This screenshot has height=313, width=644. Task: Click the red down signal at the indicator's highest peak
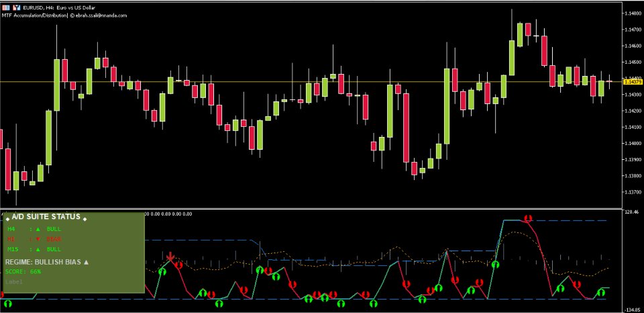(x=528, y=218)
